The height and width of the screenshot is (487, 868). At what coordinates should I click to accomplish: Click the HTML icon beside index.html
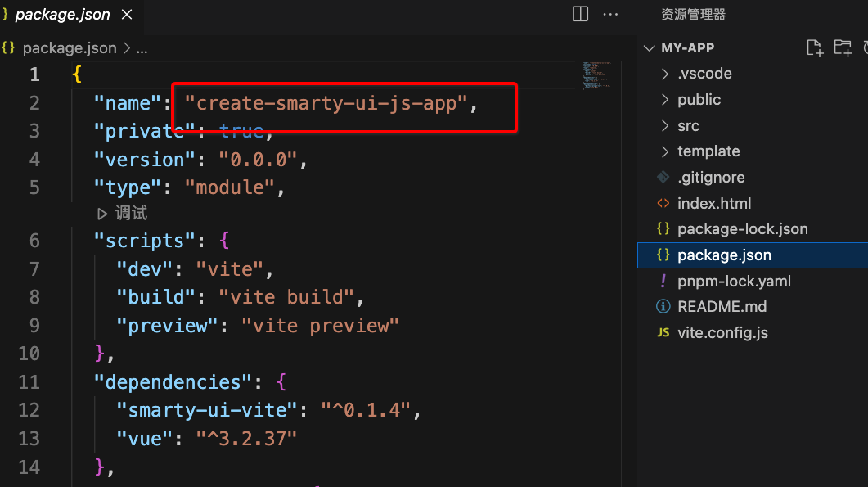click(x=663, y=204)
